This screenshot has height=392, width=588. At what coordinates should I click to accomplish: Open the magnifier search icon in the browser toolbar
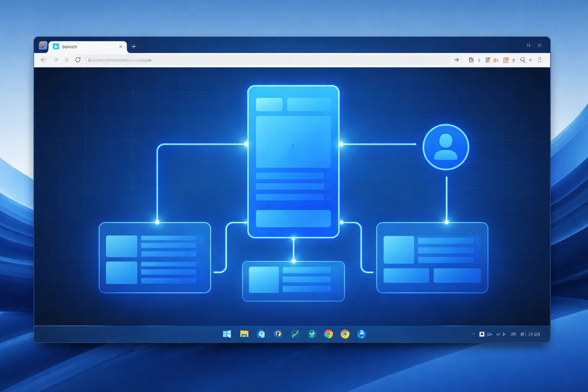click(x=523, y=60)
